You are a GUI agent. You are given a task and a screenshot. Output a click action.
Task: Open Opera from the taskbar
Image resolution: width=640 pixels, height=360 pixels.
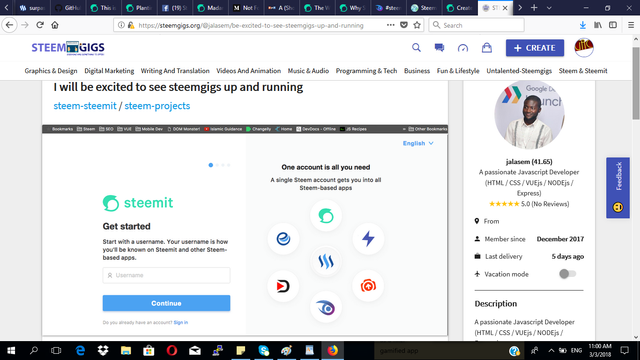pyautogui.click(x=172, y=351)
